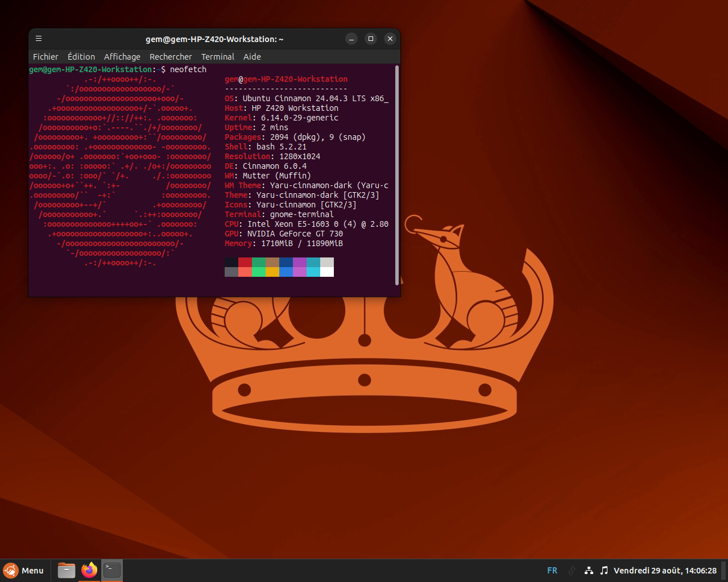Click the Icons: Yaru-cinnamon line
The image size is (728, 582).
pos(291,205)
